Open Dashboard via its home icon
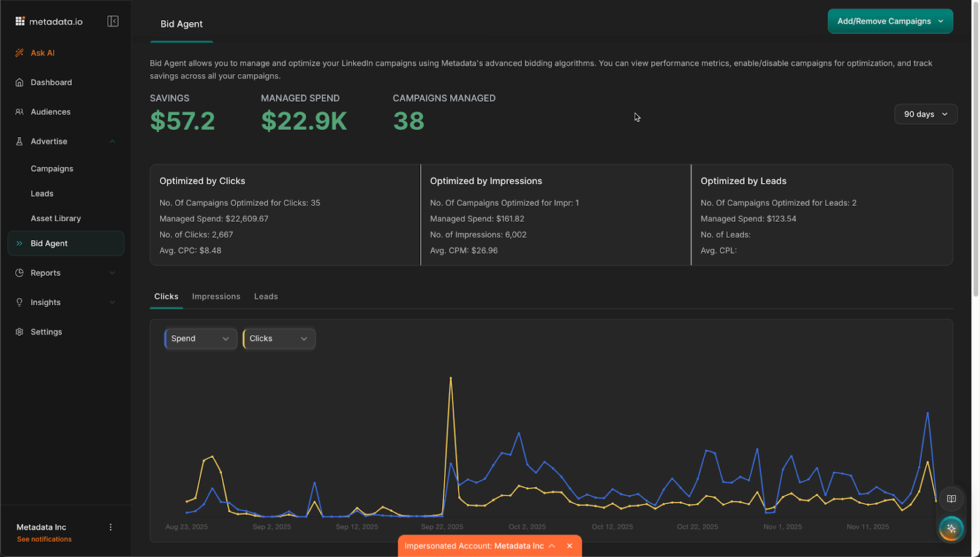Viewport: 980px width, 557px height. point(20,82)
